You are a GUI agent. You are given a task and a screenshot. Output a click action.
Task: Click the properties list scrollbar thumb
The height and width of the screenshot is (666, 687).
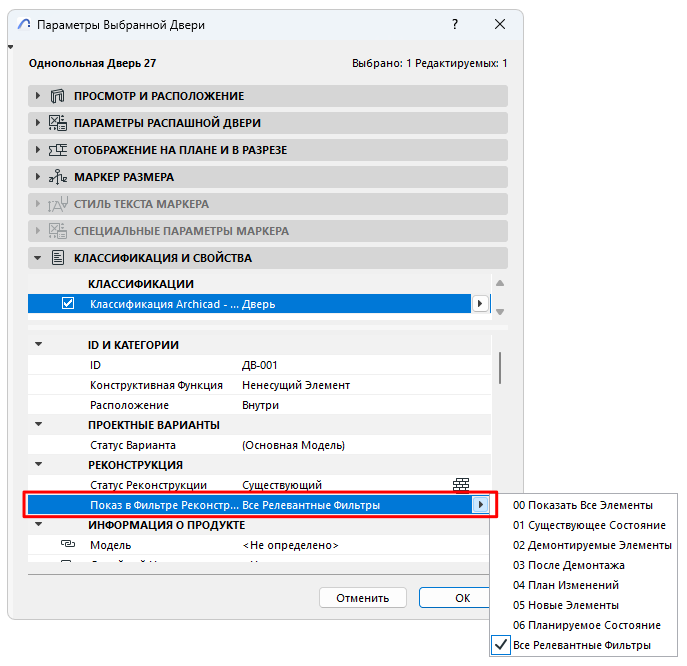coord(500,368)
